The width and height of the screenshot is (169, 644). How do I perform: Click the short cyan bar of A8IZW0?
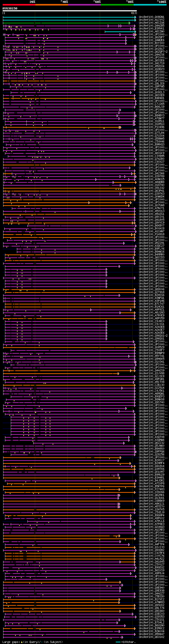120,32
